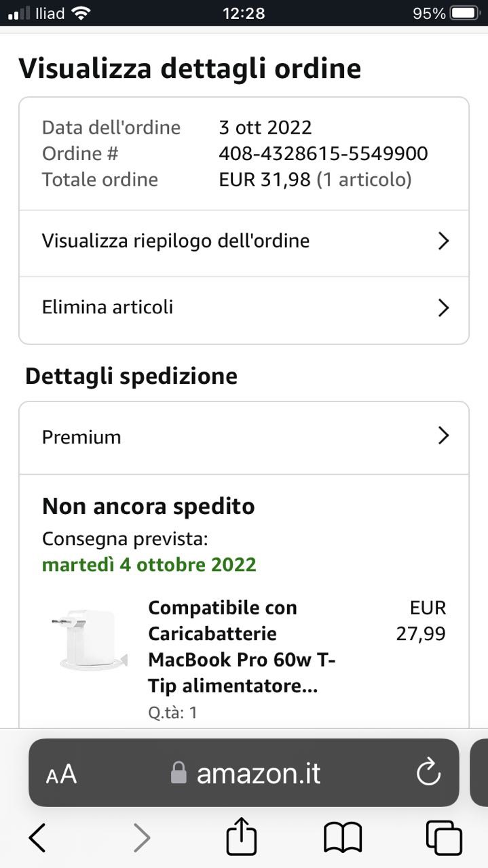Tap the Safari forward arrow
Screen dimensions: 488x868
[141, 839]
